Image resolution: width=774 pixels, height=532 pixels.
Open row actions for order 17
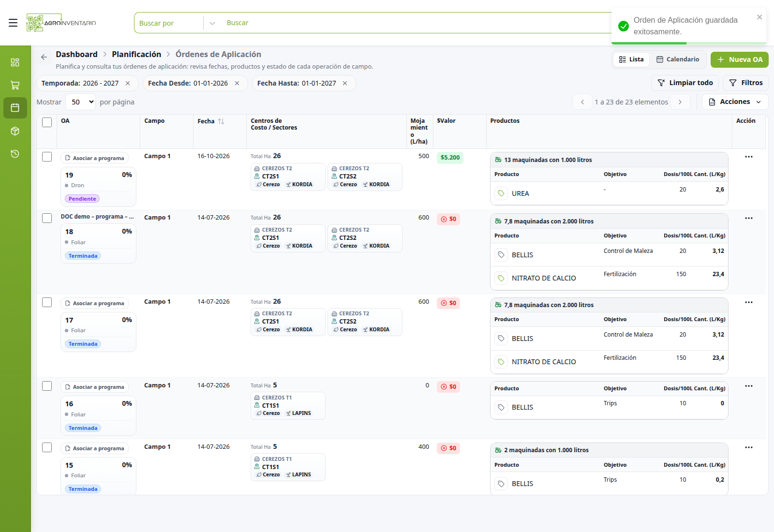(x=749, y=302)
